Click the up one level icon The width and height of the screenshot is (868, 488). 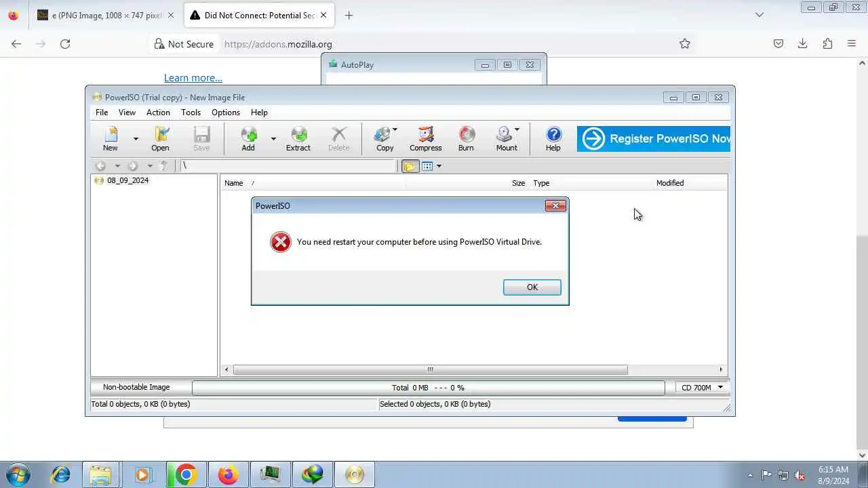coord(163,166)
